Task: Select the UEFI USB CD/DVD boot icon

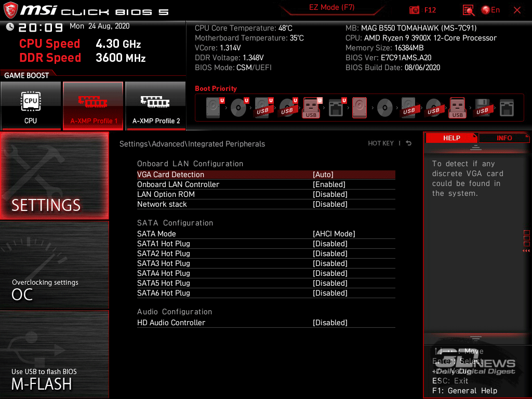Action: pyautogui.click(x=288, y=108)
